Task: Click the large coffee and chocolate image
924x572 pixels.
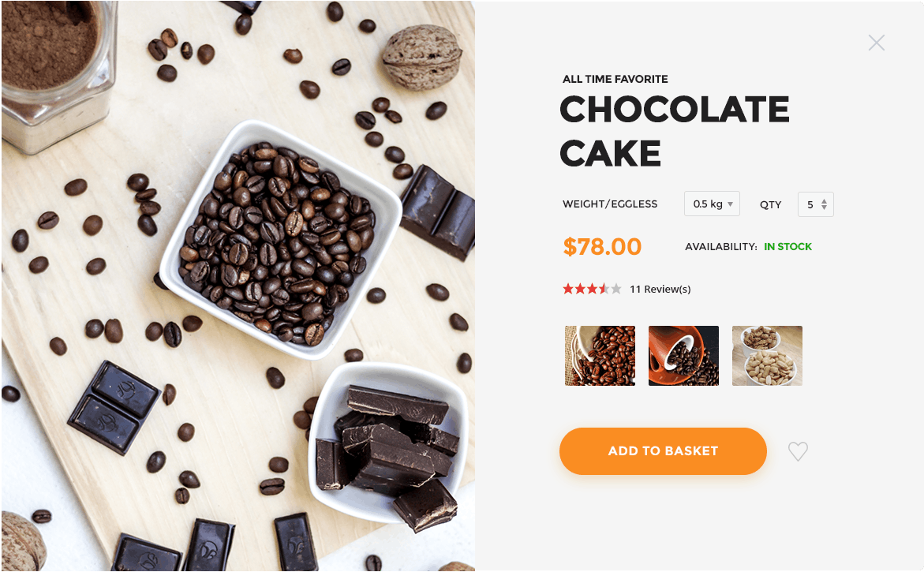Action: (238, 286)
